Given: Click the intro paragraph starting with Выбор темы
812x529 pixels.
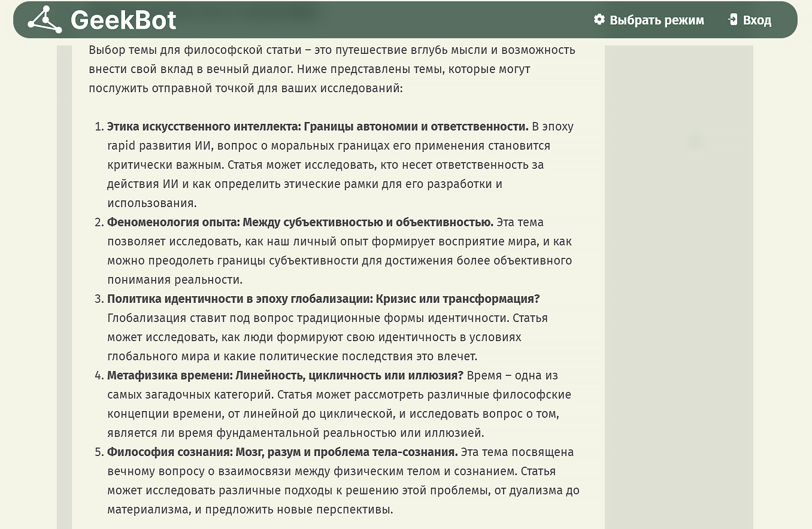Looking at the screenshot, I should click(x=332, y=69).
